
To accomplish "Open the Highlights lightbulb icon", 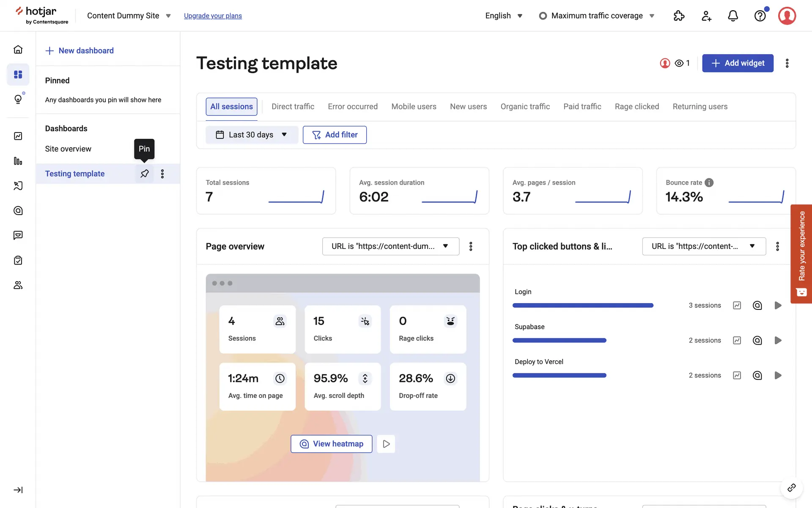I will [x=18, y=99].
